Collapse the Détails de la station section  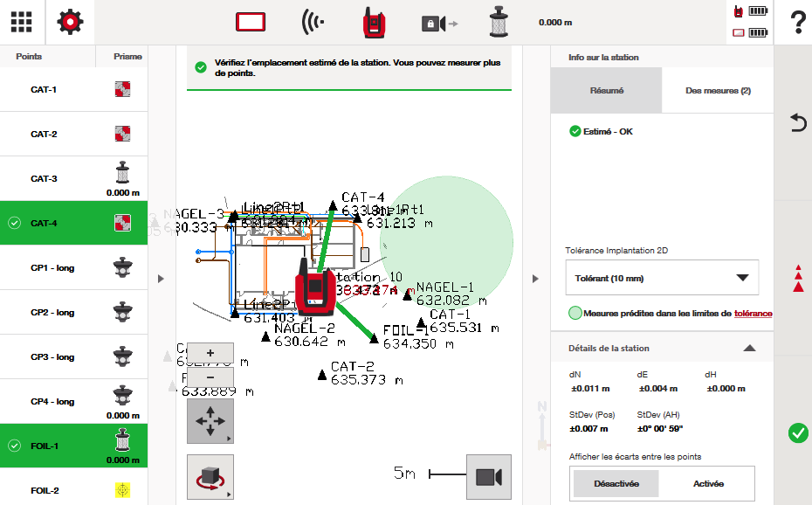point(748,348)
